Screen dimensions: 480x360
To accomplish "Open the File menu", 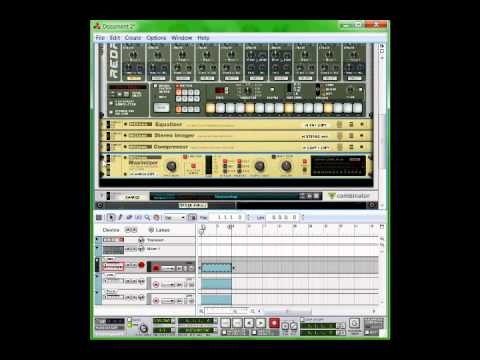I will pos(100,38).
